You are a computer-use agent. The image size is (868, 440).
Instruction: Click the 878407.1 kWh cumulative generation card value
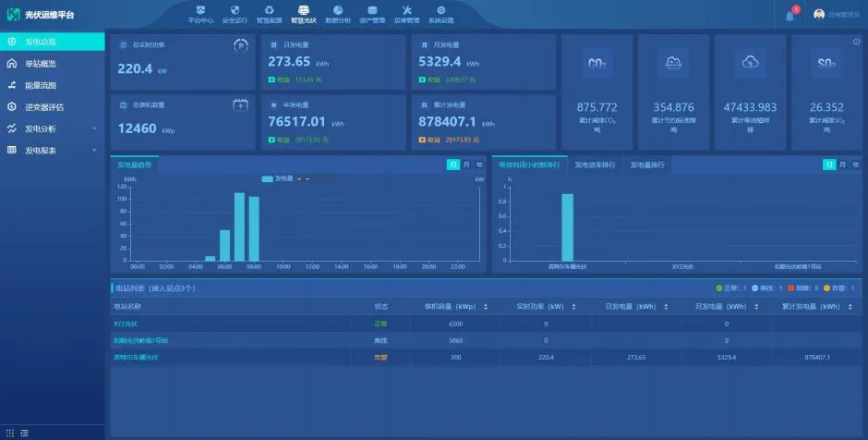click(447, 121)
